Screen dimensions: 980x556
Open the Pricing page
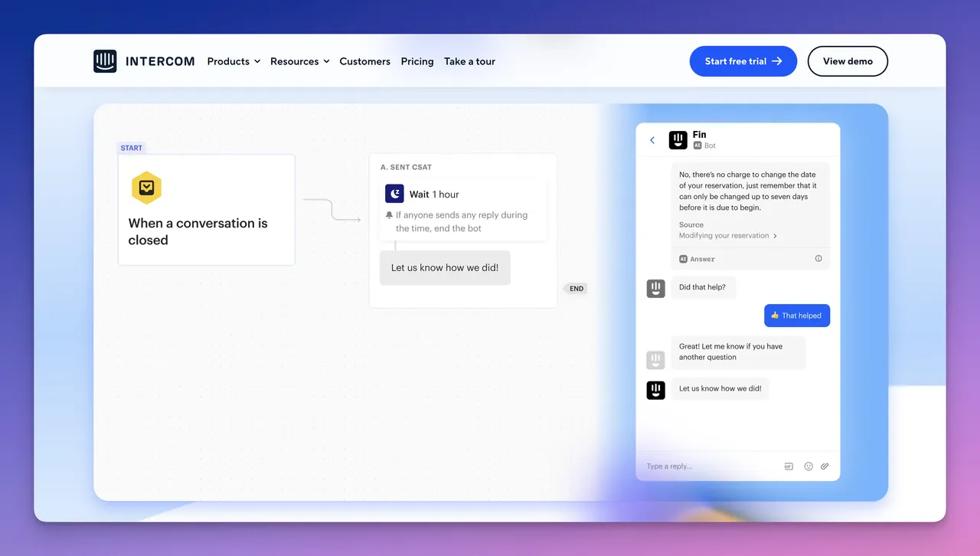(x=417, y=61)
